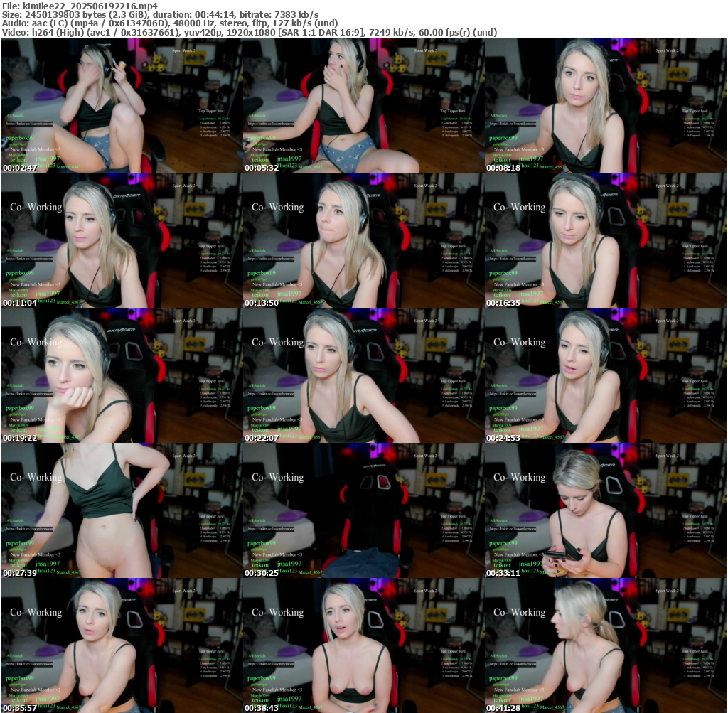This screenshot has height=713, width=728.
Task: Choose the frame at 00:11:04
Action: tap(122, 240)
